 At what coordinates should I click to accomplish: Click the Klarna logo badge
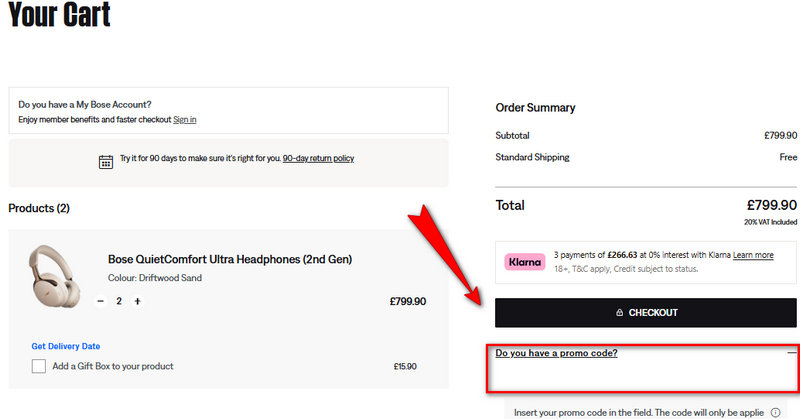[525, 262]
